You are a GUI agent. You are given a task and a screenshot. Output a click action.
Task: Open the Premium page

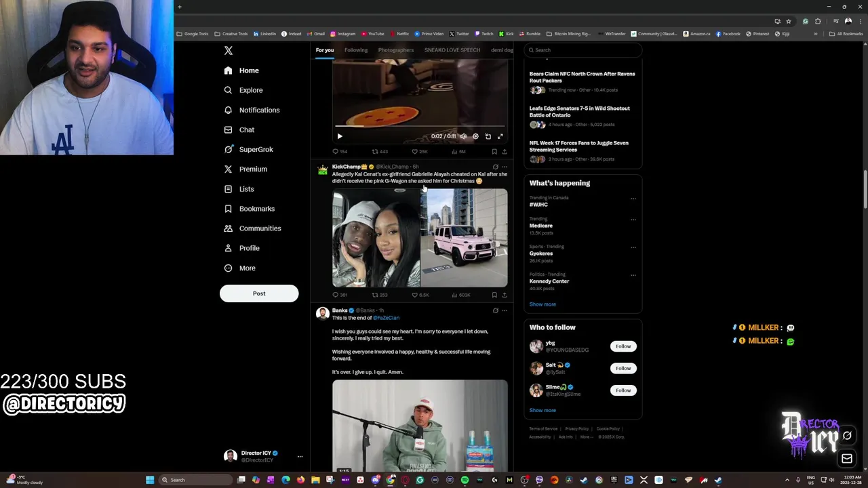pyautogui.click(x=245, y=169)
